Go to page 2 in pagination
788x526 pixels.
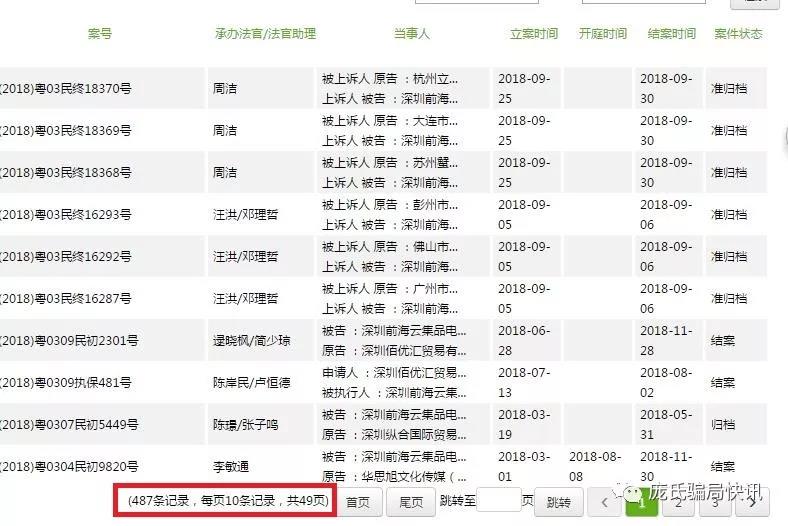(x=679, y=502)
